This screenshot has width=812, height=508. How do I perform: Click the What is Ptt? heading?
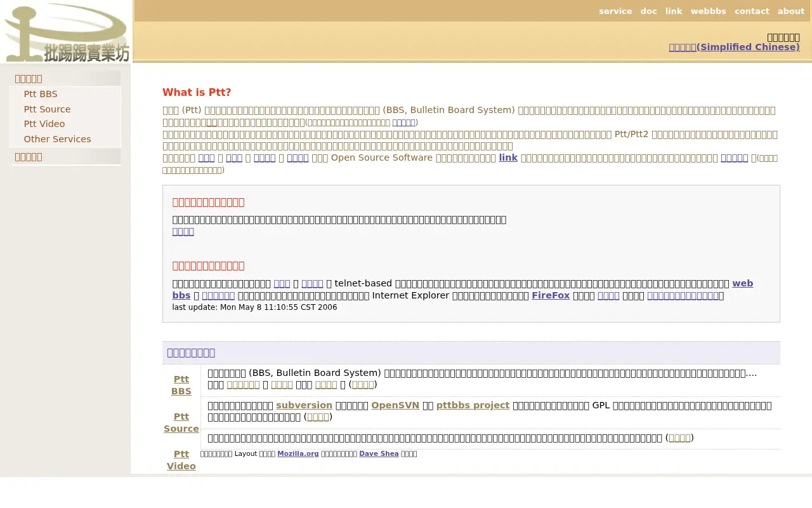(197, 93)
